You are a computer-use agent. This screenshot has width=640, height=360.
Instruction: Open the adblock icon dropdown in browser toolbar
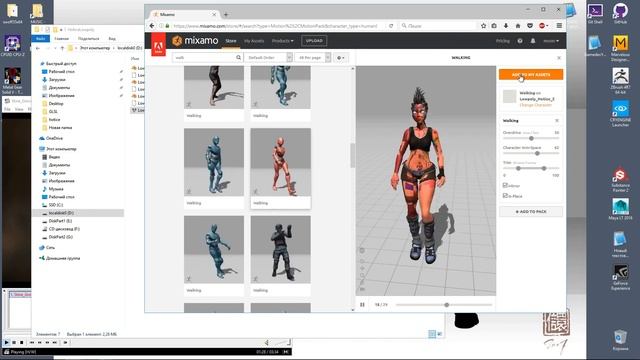pos(543,26)
